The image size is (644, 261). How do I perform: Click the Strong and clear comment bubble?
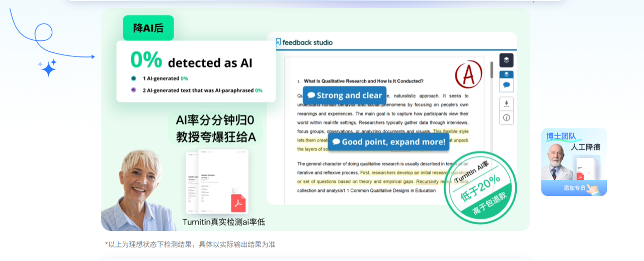pyautogui.click(x=345, y=95)
